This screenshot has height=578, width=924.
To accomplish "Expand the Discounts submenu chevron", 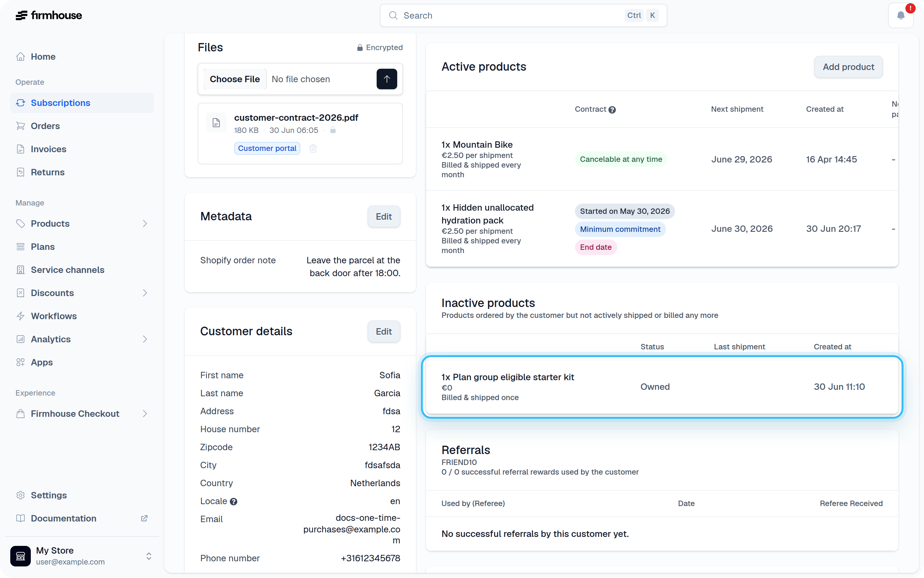I will point(145,293).
